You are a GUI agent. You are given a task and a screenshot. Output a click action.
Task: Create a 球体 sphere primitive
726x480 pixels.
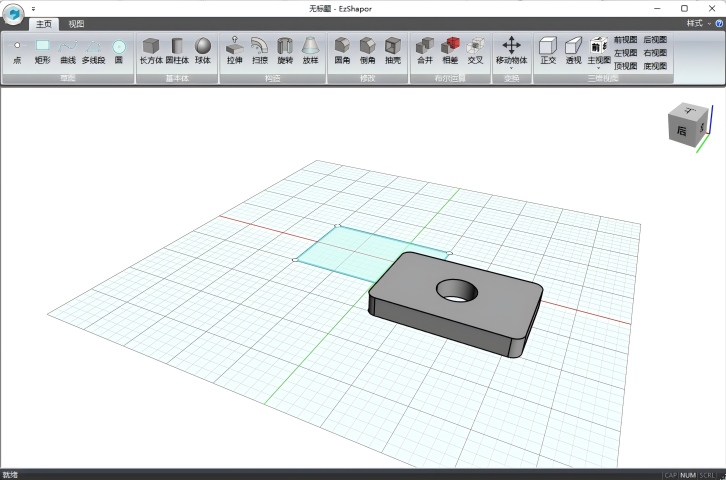point(203,51)
